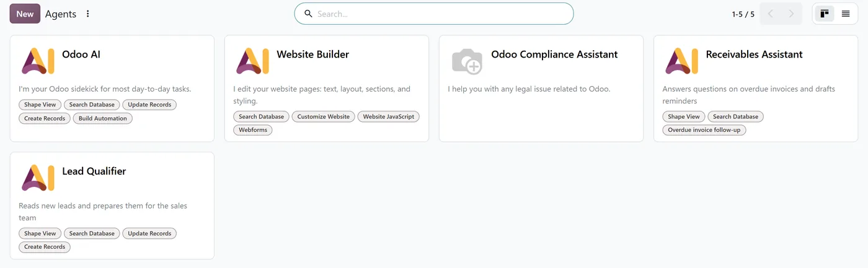Click the Website Builder agent logo

(x=252, y=61)
